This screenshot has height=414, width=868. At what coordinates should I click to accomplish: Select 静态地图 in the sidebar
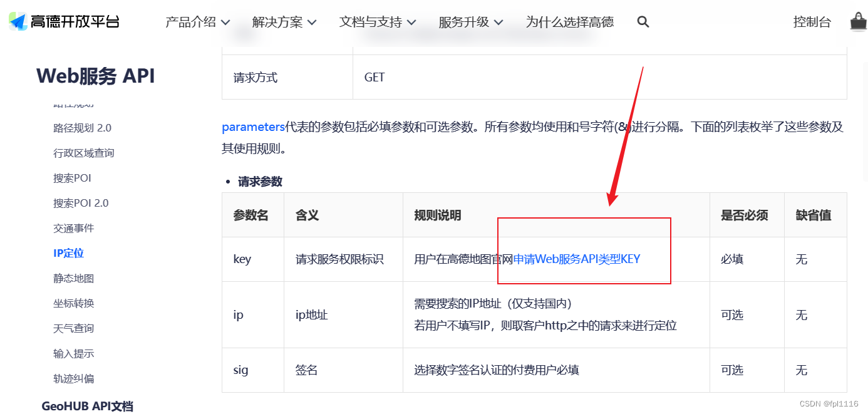point(74,278)
